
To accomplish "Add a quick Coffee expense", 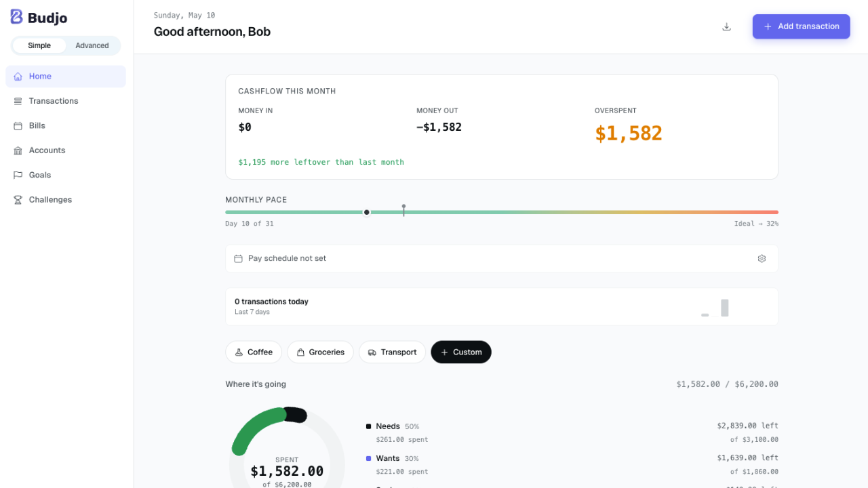I will [254, 352].
